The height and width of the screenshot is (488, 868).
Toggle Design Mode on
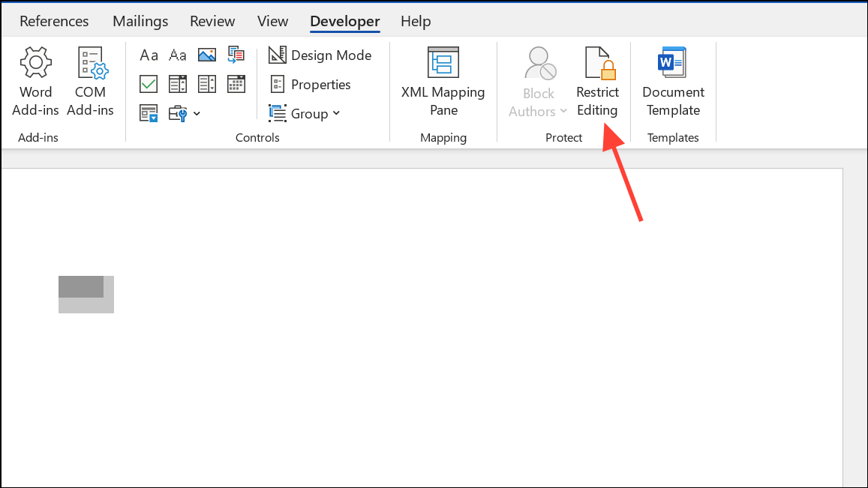click(320, 55)
